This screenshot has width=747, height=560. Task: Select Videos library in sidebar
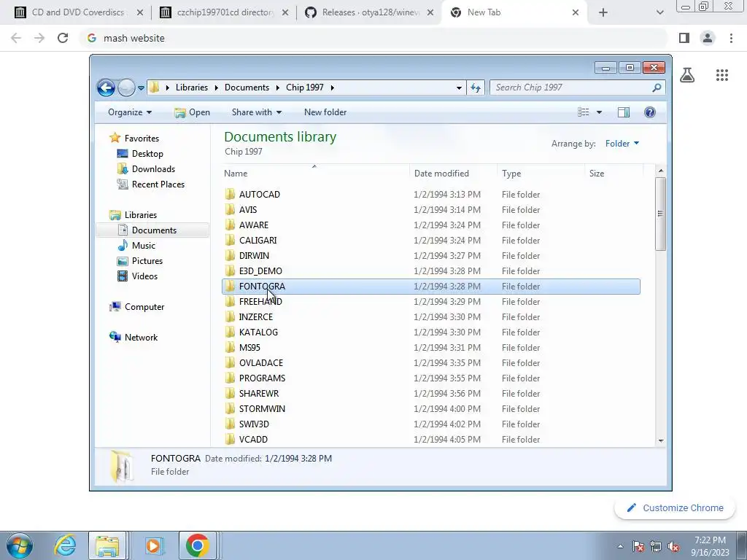[x=144, y=276]
